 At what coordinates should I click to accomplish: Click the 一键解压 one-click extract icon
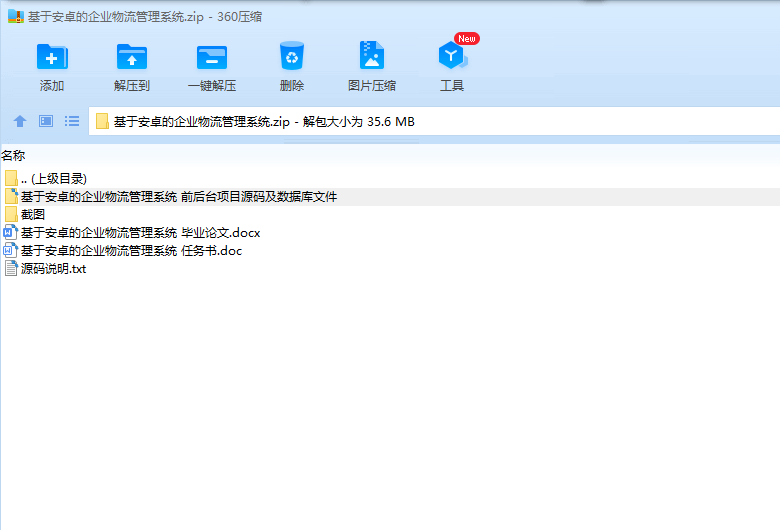click(212, 57)
